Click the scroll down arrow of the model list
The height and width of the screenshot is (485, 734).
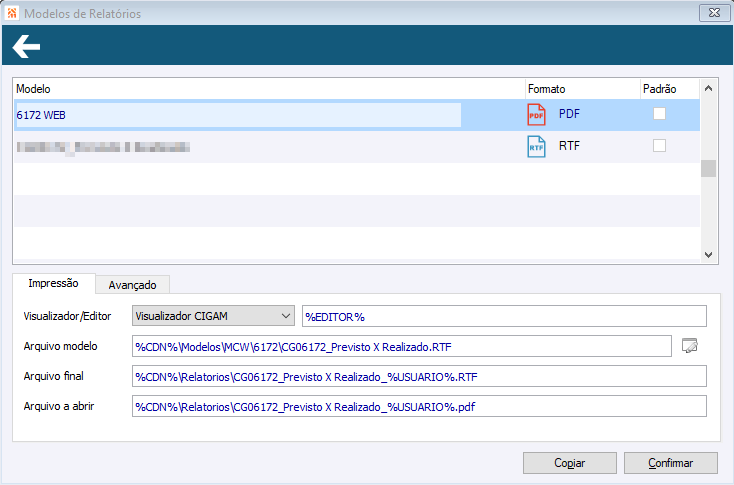pos(709,255)
